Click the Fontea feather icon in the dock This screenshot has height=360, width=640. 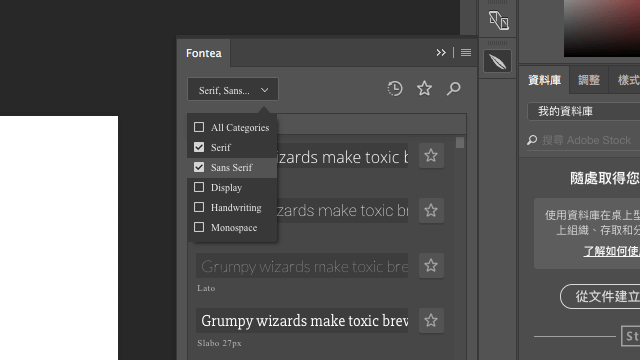498,62
